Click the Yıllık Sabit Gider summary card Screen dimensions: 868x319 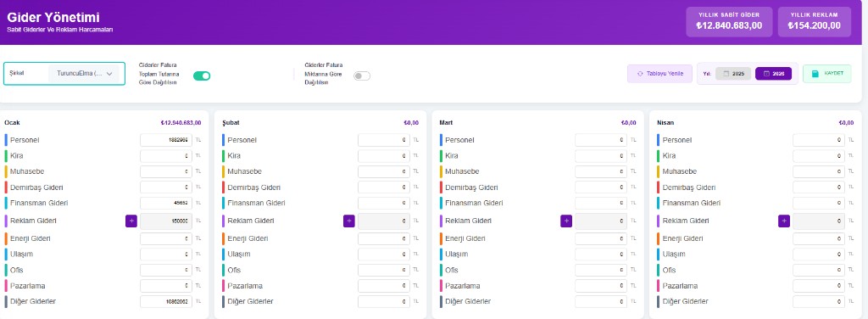point(729,21)
